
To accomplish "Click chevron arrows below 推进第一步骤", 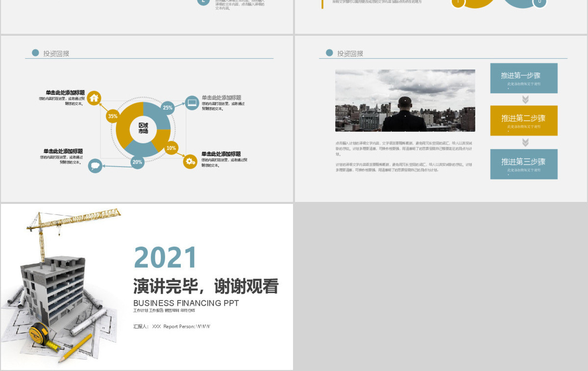I will point(525,99).
